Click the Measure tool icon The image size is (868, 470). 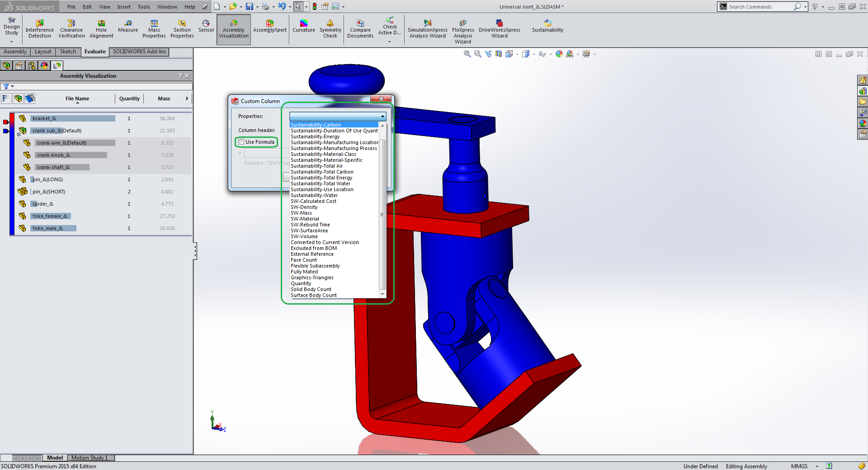tap(128, 23)
